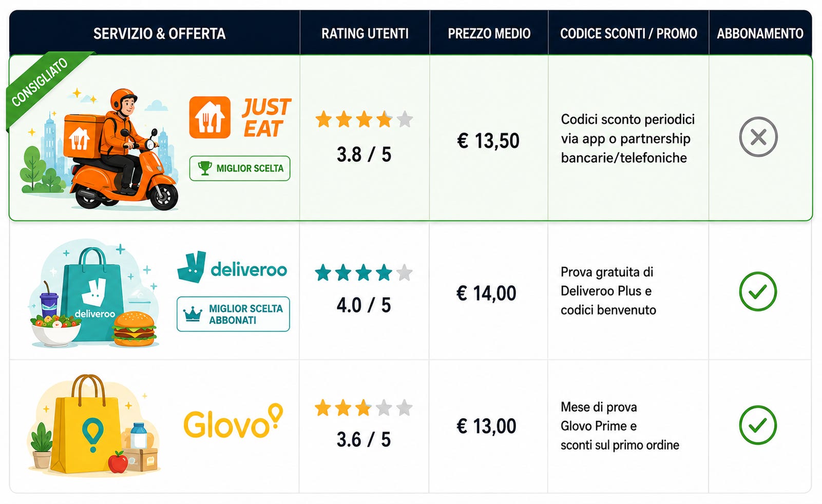The width and height of the screenshot is (822, 504).
Task: Click the Deliveroo green checkmark subscription icon
Action: [758, 292]
